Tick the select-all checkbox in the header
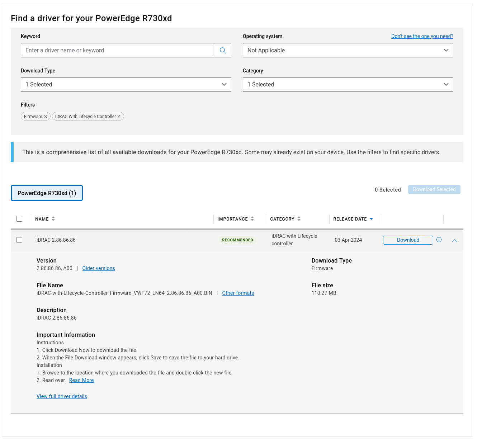 coord(19,219)
